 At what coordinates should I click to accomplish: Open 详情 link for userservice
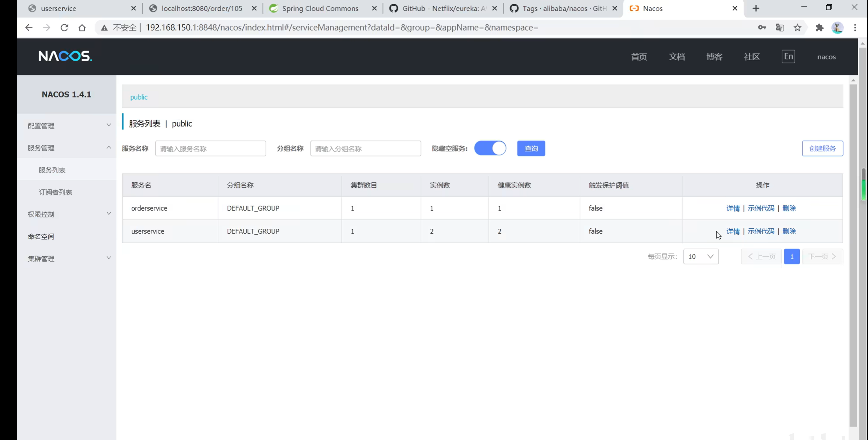click(x=733, y=231)
